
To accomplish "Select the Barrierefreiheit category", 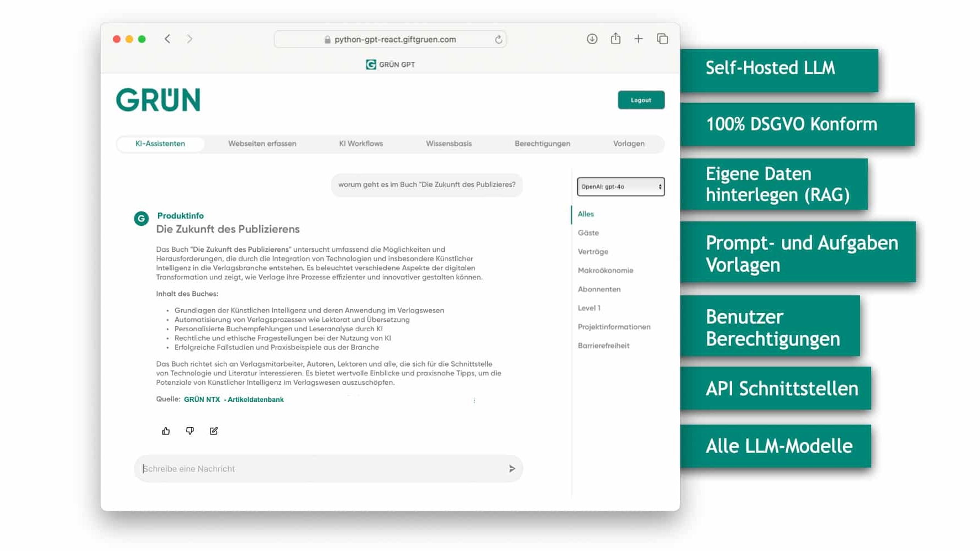I will pyautogui.click(x=603, y=346).
